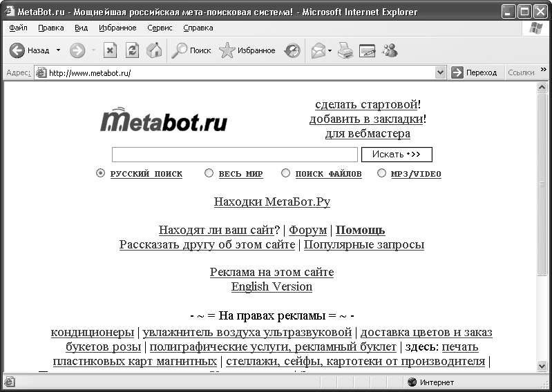Click the Forward arrow icon

[77, 50]
